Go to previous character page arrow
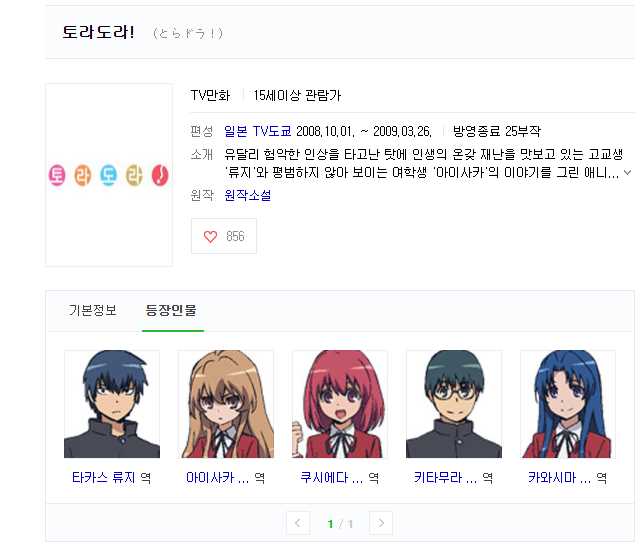 click(x=298, y=523)
